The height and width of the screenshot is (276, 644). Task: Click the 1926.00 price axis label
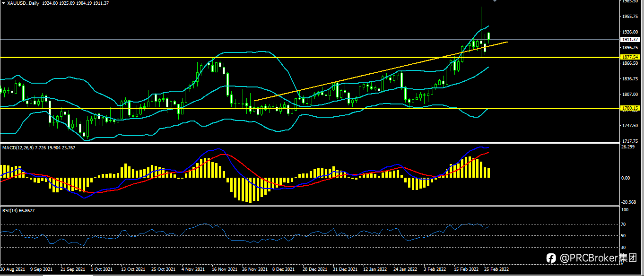point(629,32)
